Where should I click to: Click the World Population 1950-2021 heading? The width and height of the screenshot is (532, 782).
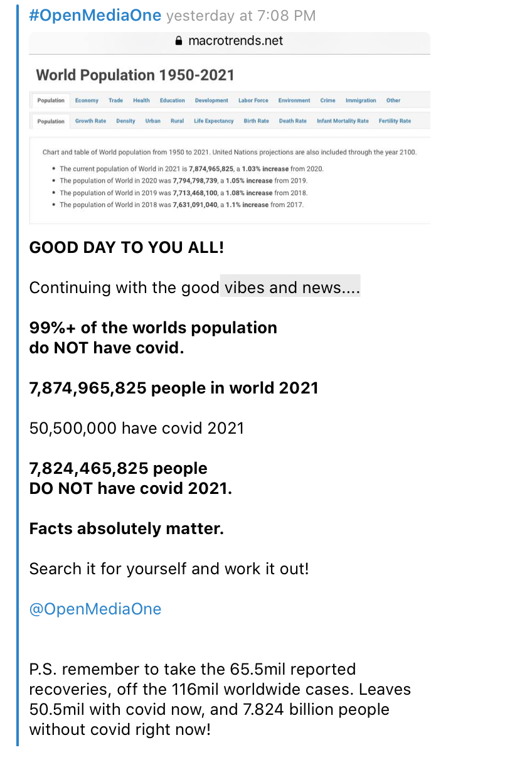click(135, 75)
